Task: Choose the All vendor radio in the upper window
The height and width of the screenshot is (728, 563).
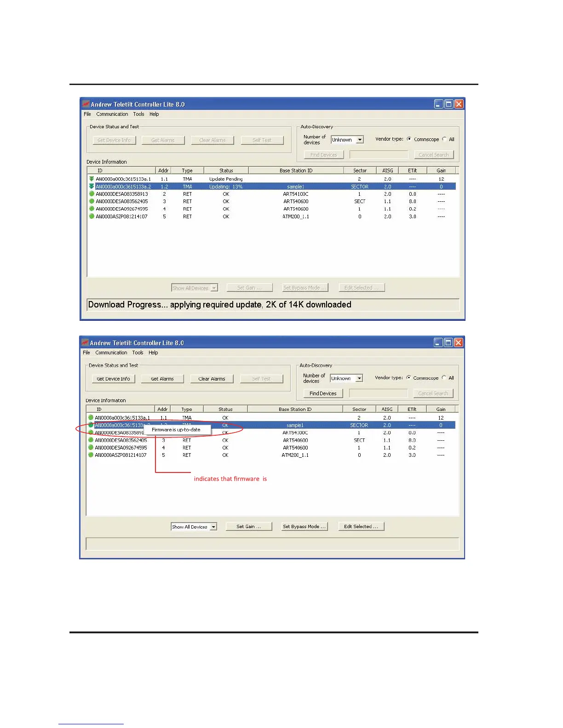Action: click(444, 139)
